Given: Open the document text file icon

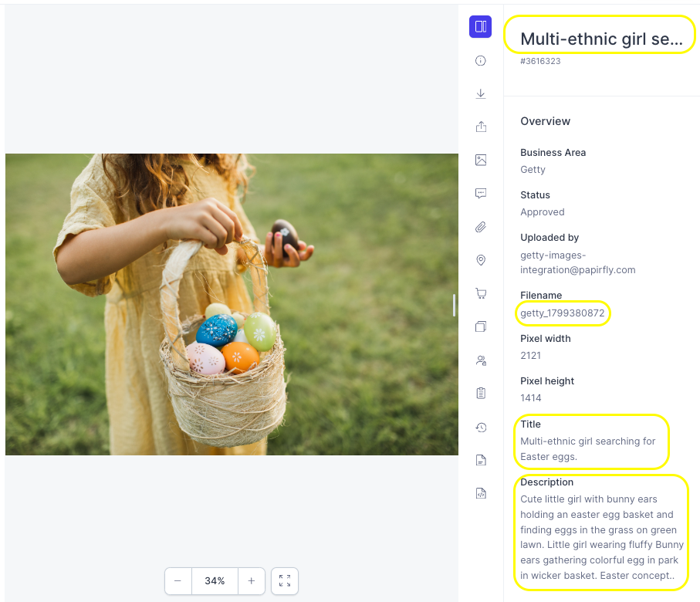Looking at the screenshot, I should pyautogui.click(x=481, y=460).
